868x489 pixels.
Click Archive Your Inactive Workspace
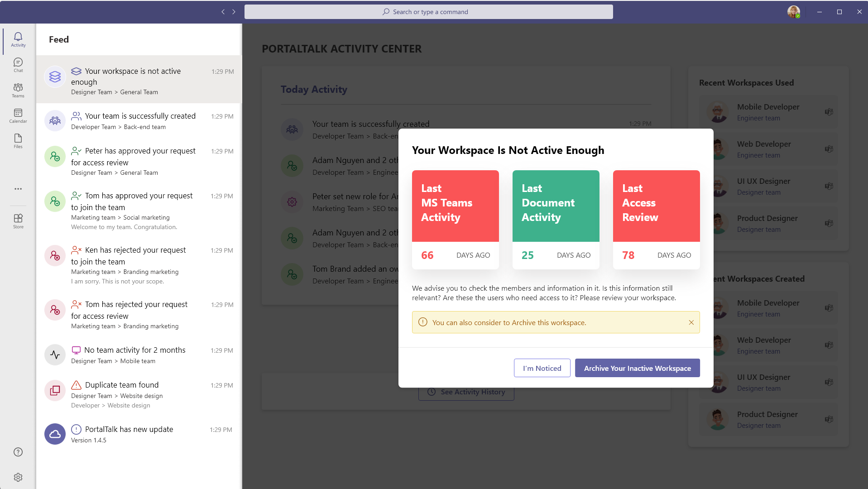637,368
